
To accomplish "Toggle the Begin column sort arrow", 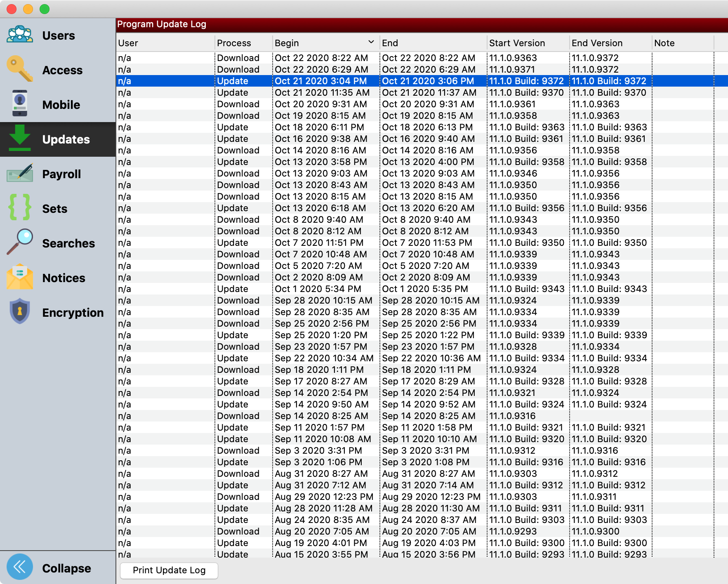I will (371, 42).
